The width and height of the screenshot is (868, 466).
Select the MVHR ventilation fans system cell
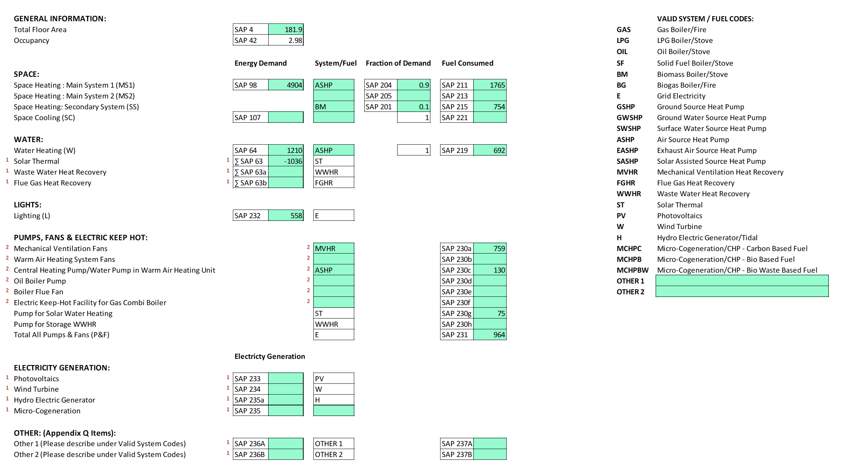334,248
